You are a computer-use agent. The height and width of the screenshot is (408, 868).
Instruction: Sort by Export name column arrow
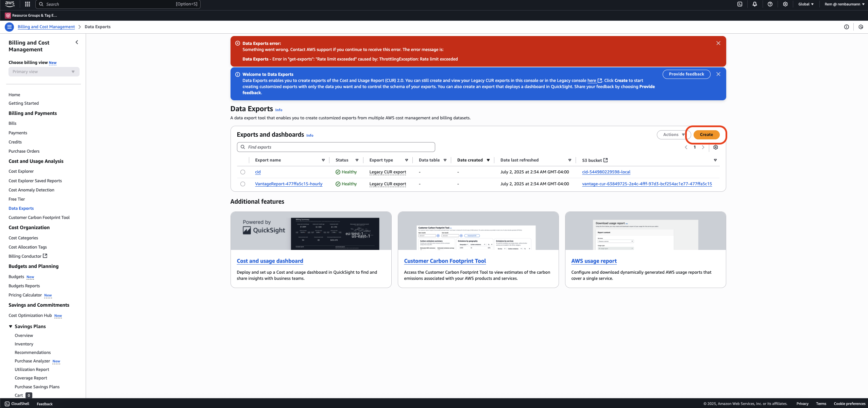coord(323,160)
